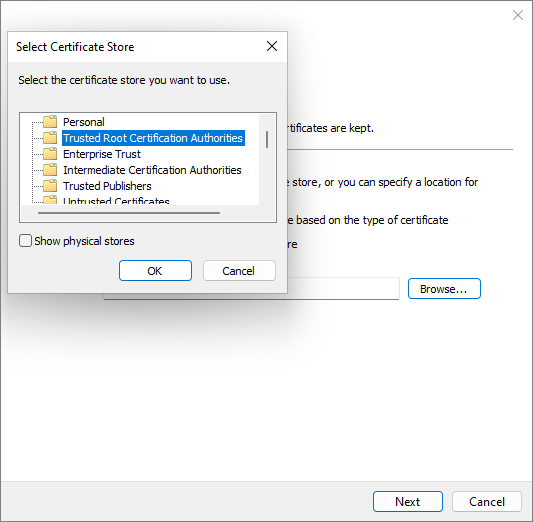This screenshot has width=533, height=522.
Task: Select the Personal certificate store
Action: coord(84,122)
